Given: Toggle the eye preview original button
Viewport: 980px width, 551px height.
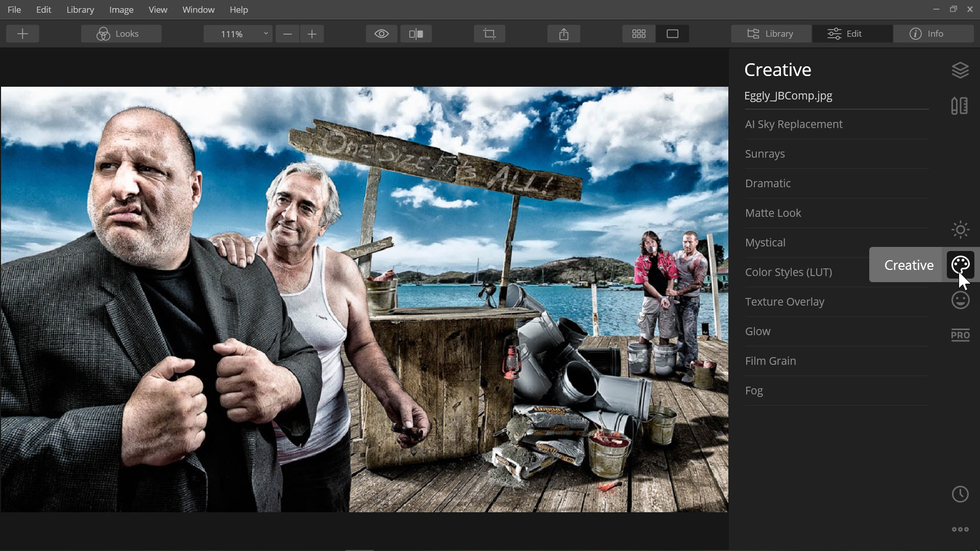Looking at the screenshot, I should 381,34.
